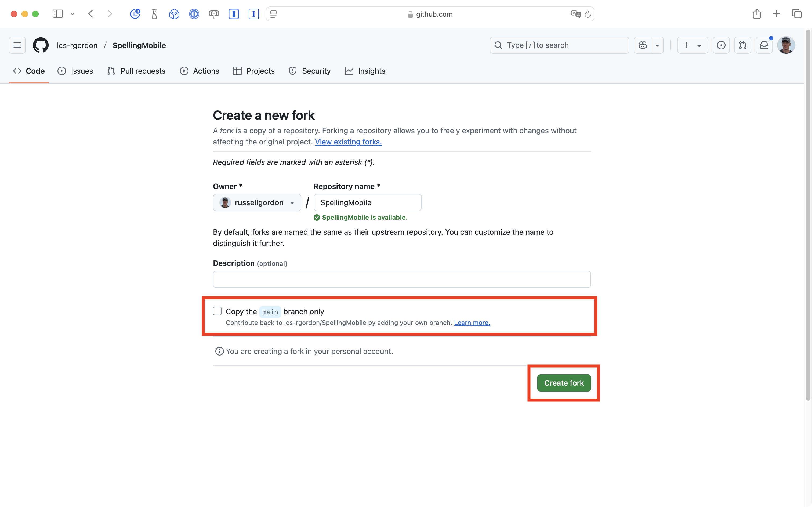812x507 pixels.
Task: Expand the russellgordon owner dropdown
Action: point(257,202)
